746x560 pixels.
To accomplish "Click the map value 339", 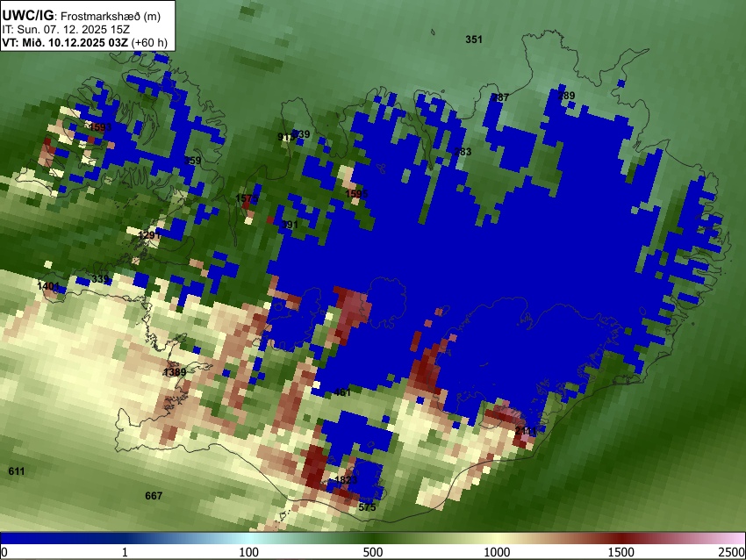I will pyautogui.click(x=100, y=279).
